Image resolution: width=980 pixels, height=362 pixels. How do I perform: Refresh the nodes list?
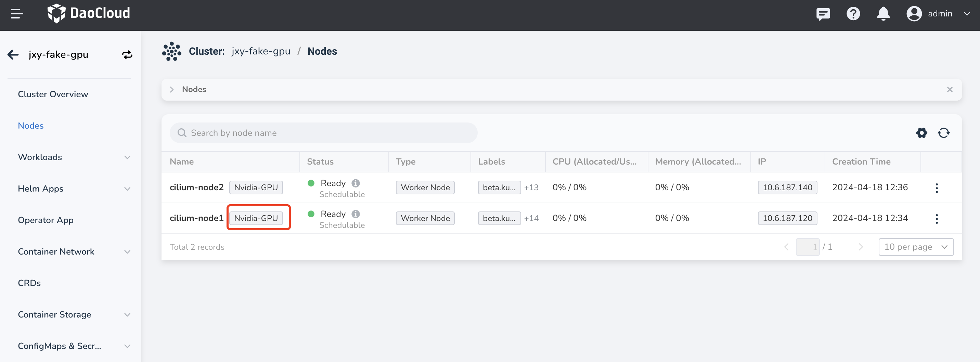point(943,133)
